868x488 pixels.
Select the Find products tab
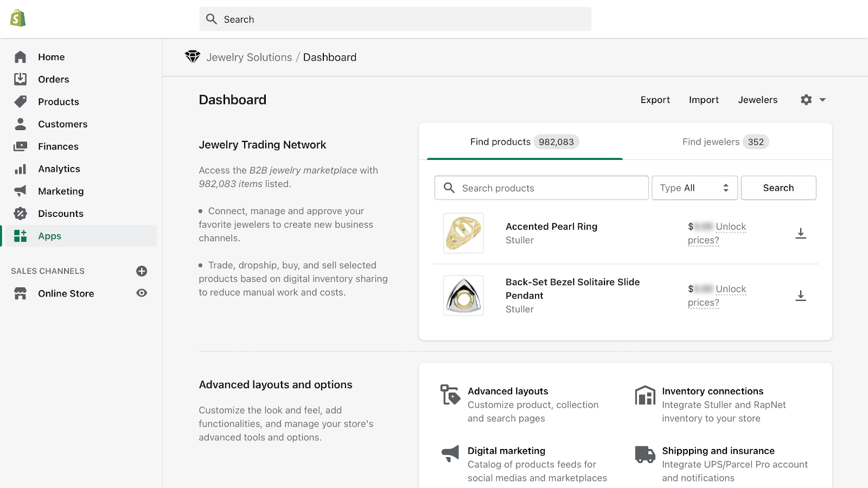(x=524, y=142)
